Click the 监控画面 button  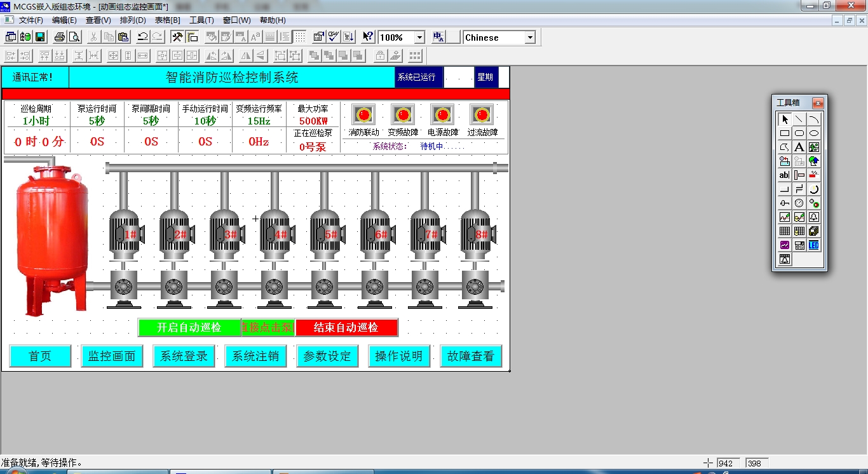tap(112, 356)
